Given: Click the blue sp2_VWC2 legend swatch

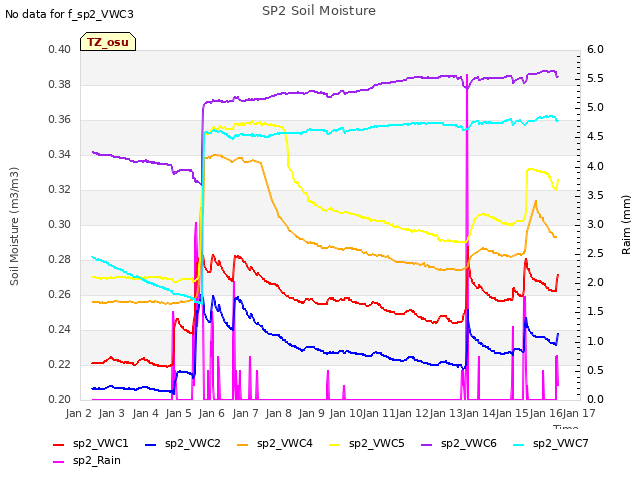Looking at the screenshot, I should click(151, 444).
